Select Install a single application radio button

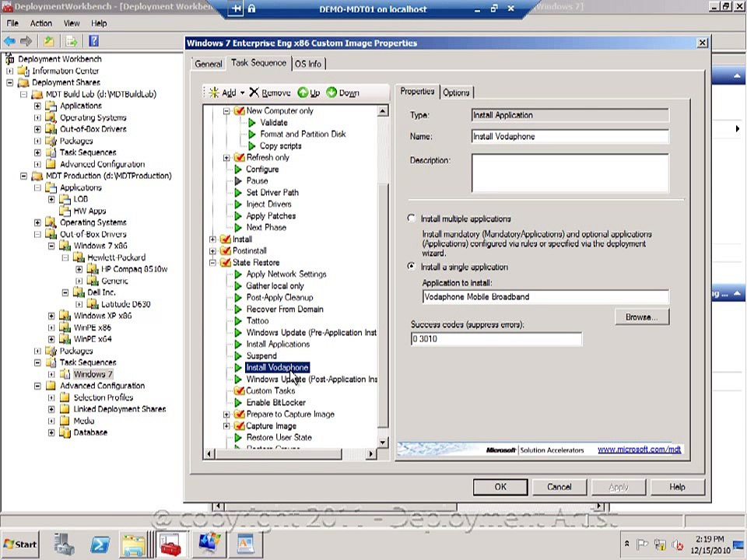pos(412,267)
